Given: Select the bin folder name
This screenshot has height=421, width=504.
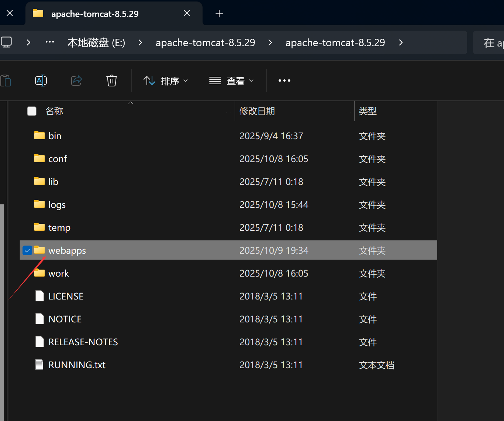Looking at the screenshot, I should point(55,136).
